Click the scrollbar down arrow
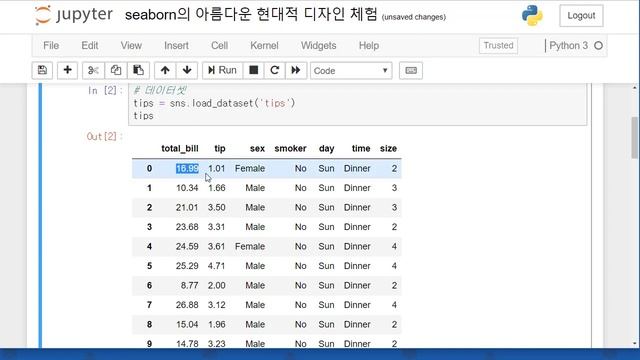This screenshot has height=360, width=640. tap(634, 344)
